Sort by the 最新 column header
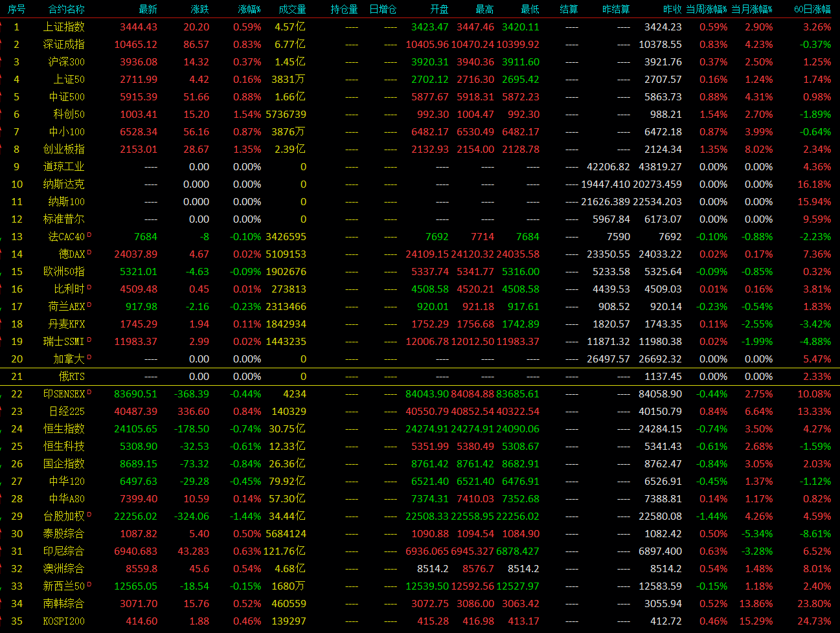The height and width of the screenshot is (633, 840). point(148,9)
